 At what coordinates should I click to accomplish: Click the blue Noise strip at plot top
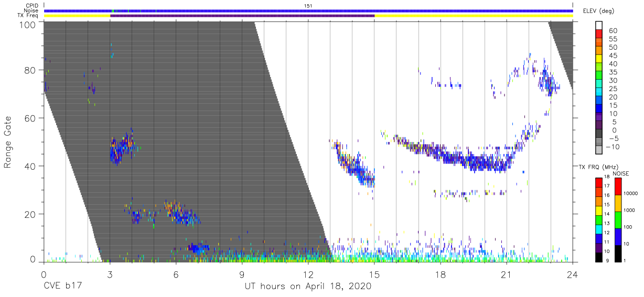tap(308, 10)
